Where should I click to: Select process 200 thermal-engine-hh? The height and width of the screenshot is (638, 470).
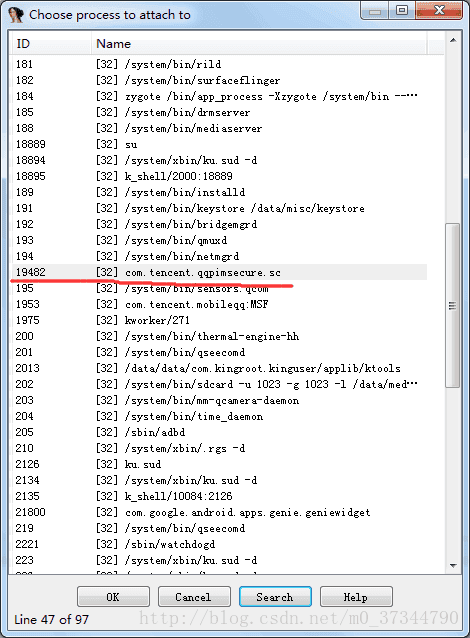pos(219,336)
